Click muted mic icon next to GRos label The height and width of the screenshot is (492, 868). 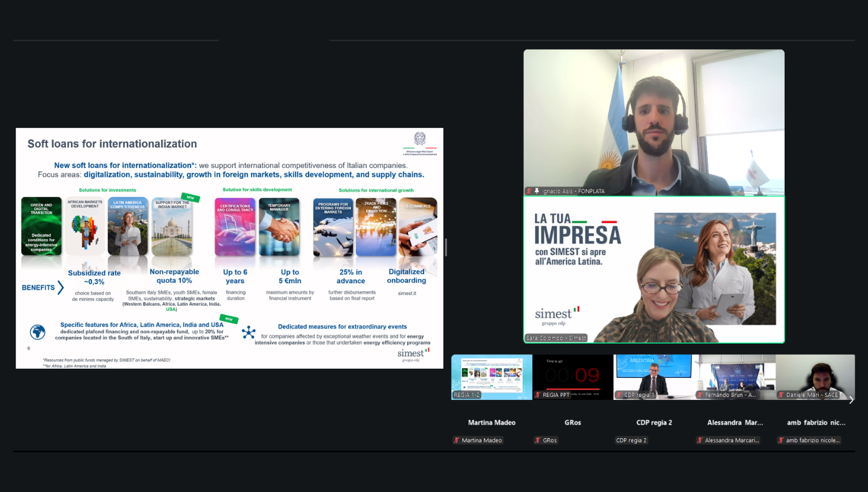coord(538,440)
